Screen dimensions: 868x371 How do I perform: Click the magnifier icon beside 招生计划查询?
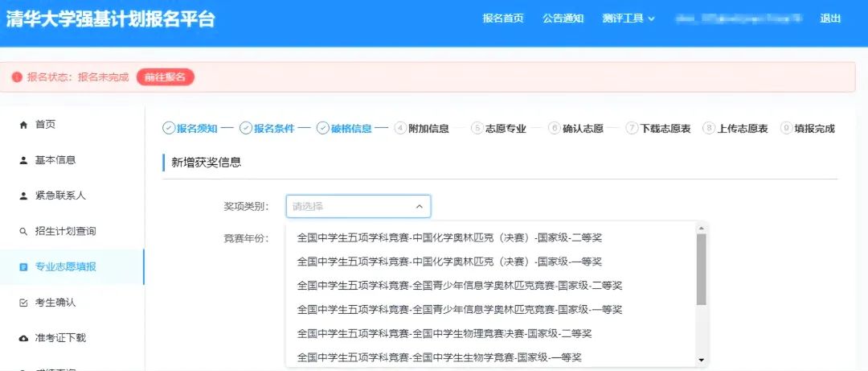pyautogui.click(x=23, y=232)
